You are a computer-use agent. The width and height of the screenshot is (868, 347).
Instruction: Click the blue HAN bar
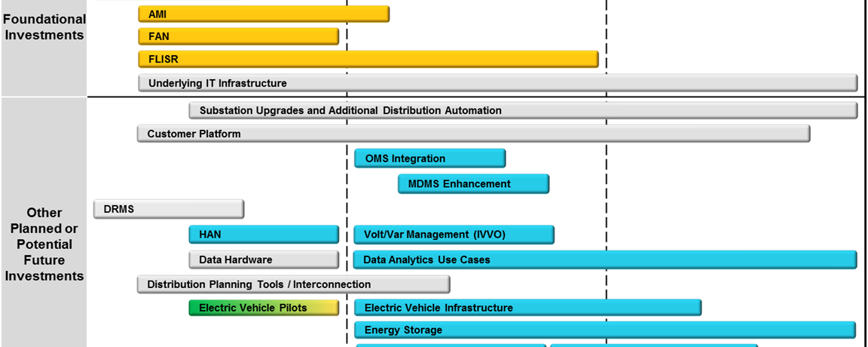pyautogui.click(x=264, y=235)
